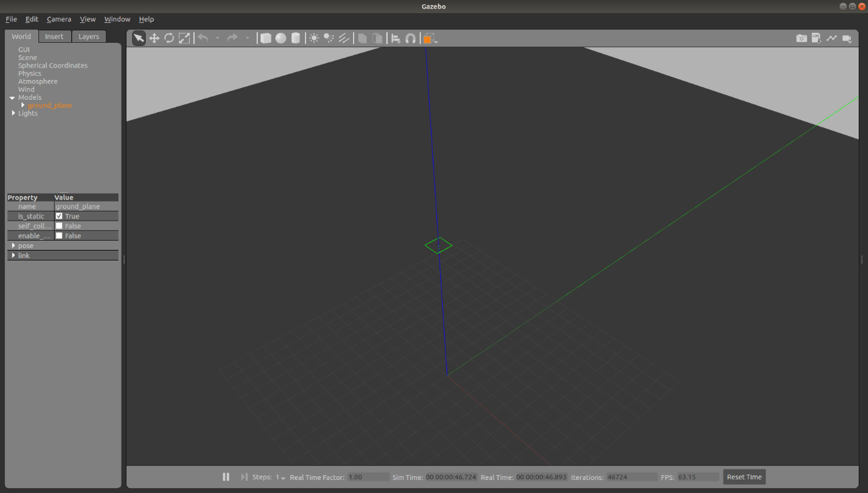Add a point light
This screenshot has height=493, width=868.
(x=314, y=38)
